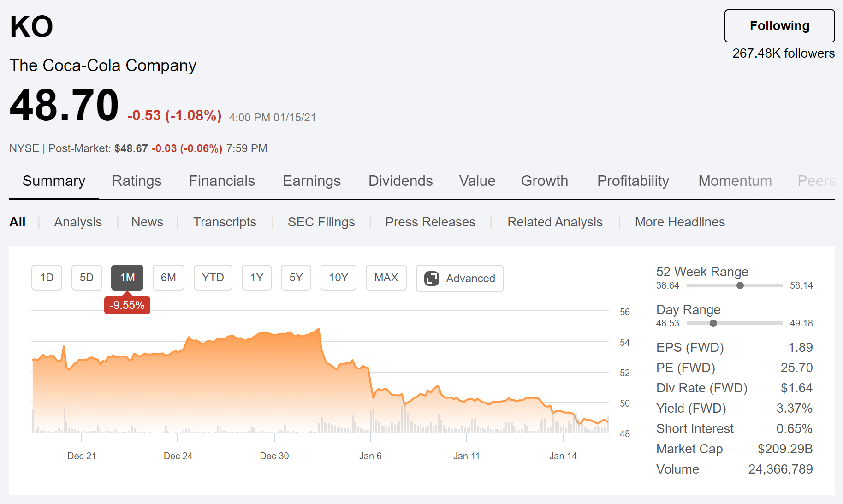The height and width of the screenshot is (504, 843).
Task: Go to the Growth tab
Action: pyautogui.click(x=545, y=181)
